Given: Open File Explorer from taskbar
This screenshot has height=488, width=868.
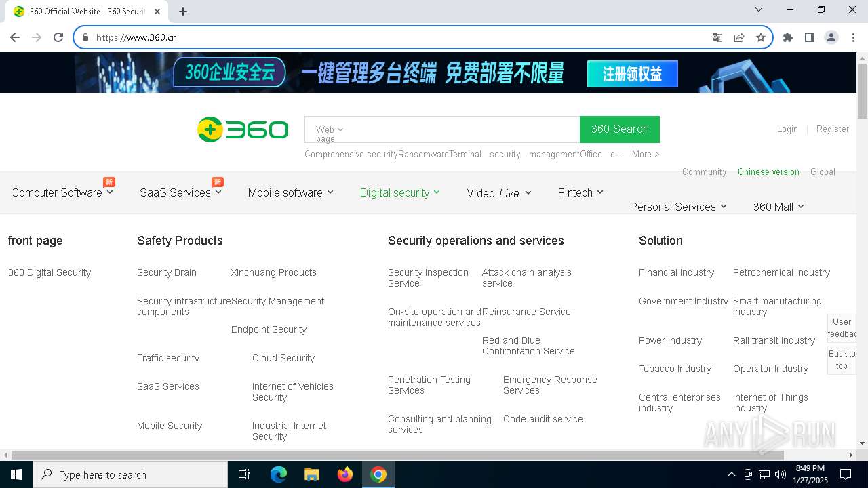Looking at the screenshot, I should (x=312, y=474).
